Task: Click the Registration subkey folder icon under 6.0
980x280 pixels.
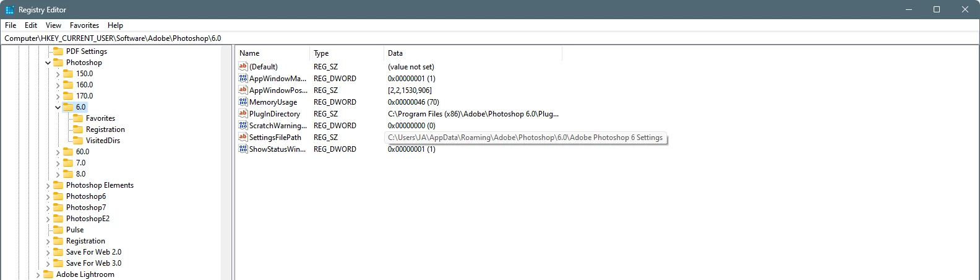Action: coord(78,129)
